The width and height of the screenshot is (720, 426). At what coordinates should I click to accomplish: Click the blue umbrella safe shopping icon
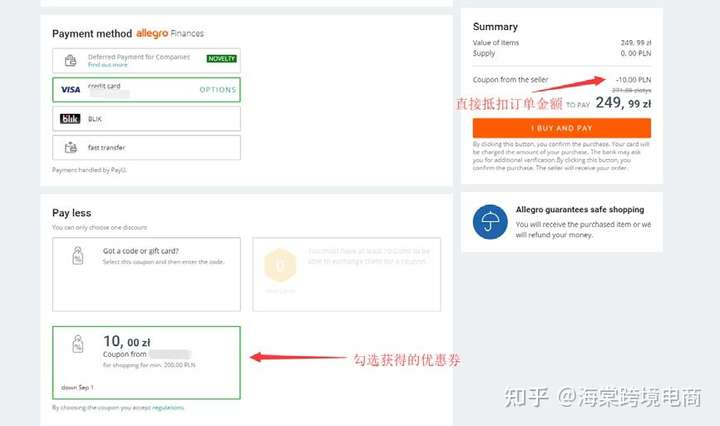(490, 222)
